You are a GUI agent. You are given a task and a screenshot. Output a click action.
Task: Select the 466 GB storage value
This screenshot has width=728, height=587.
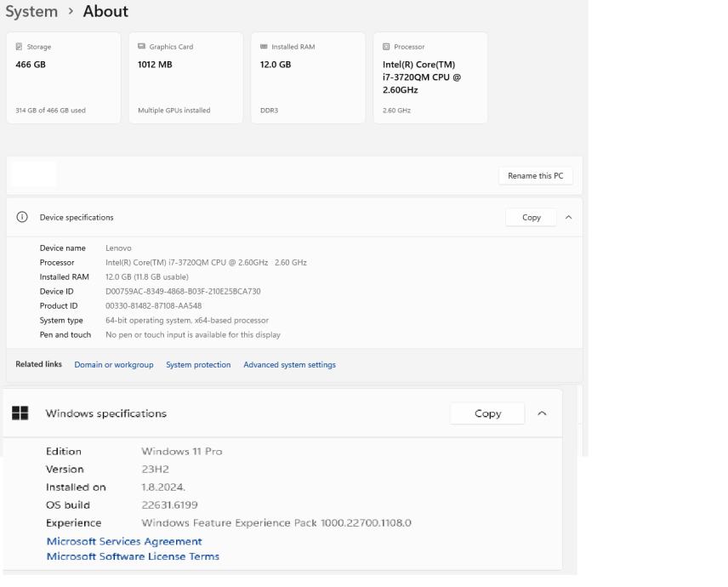31,65
